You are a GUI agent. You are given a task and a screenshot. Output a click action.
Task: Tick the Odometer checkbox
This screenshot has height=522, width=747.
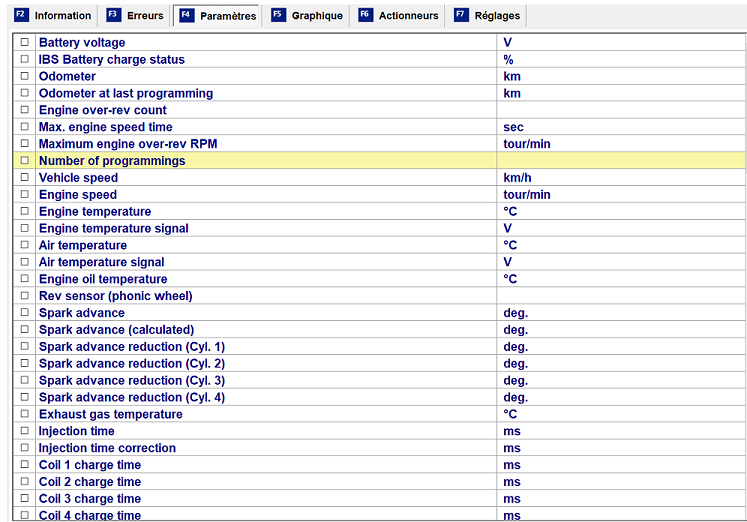(x=25, y=77)
